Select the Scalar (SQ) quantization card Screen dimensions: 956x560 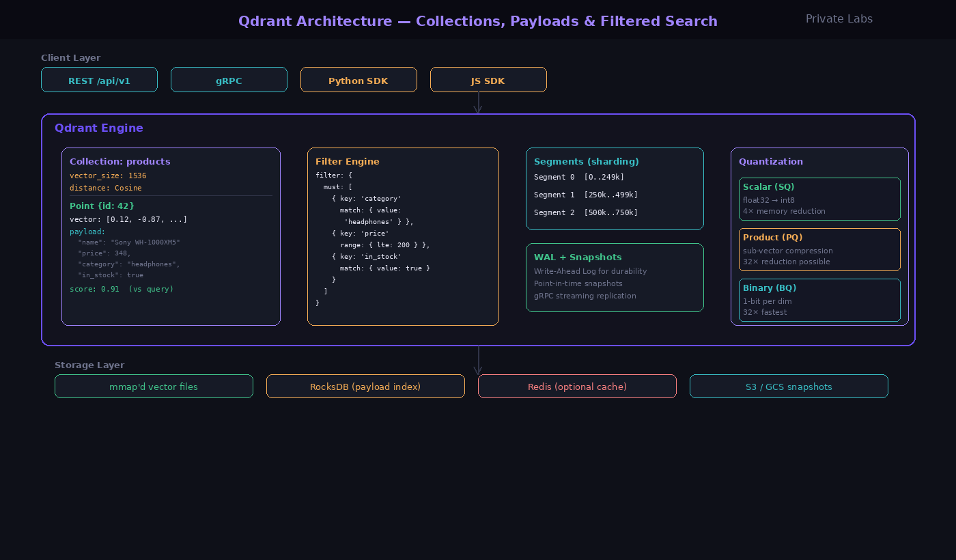(x=819, y=199)
